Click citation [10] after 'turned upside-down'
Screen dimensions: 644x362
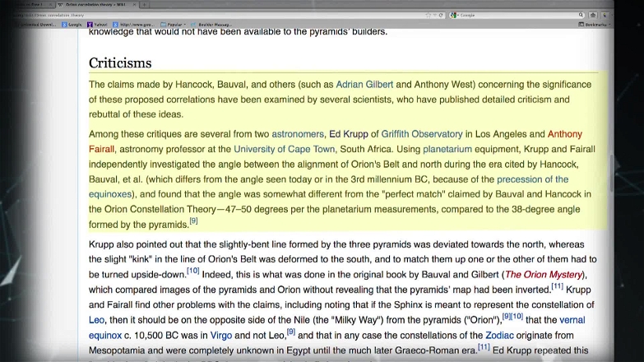[x=193, y=271]
